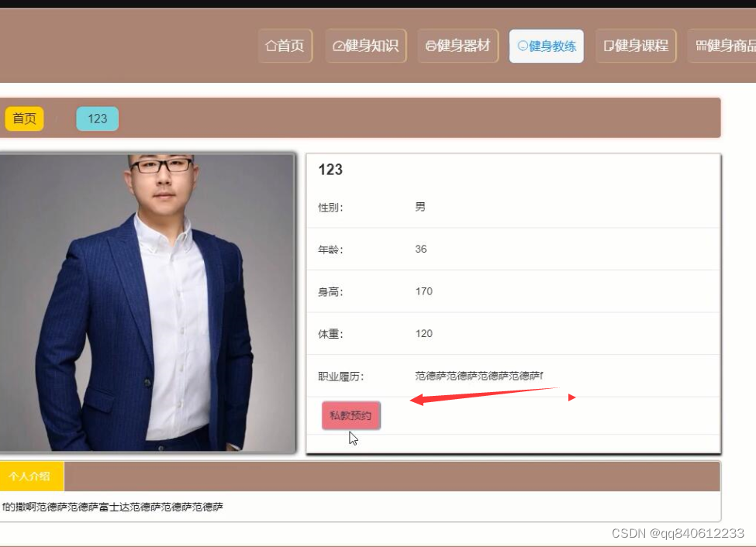Click the teal 123 breadcrumb item
Viewport: 756px width, 547px height.
click(x=97, y=118)
